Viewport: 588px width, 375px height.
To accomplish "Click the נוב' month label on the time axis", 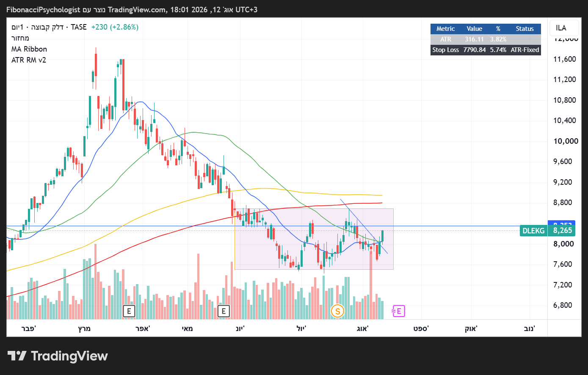I will click(530, 328).
